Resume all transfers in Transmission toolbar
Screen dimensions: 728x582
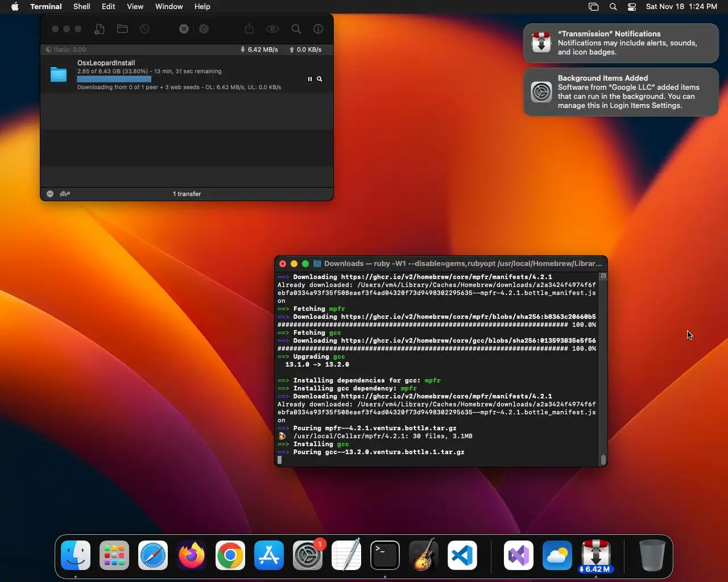pyautogui.click(x=204, y=29)
